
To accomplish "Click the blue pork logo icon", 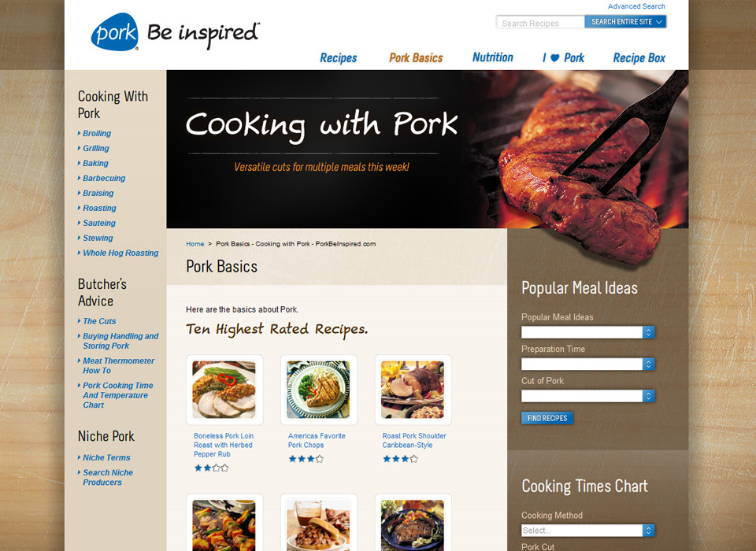I will pyautogui.click(x=115, y=31).
